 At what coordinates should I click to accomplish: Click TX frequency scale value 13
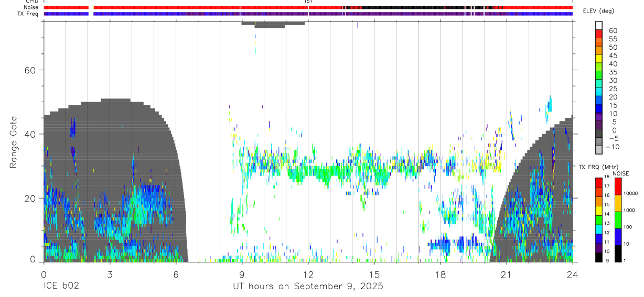[x=606, y=224]
